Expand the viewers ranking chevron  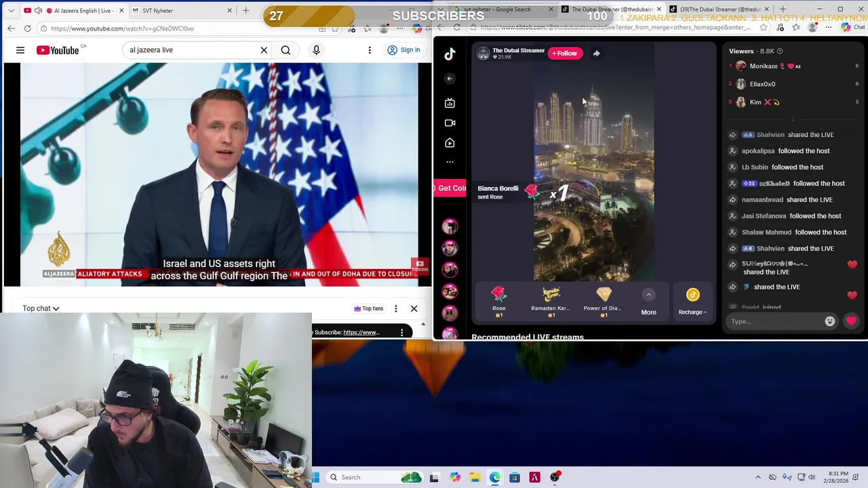(794, 120)
